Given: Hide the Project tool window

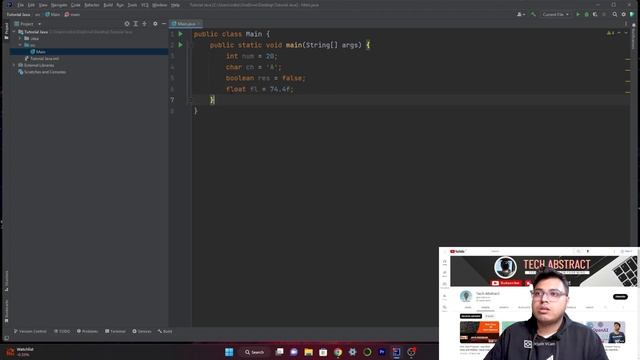Looking at the screenshot, I should [164, 24].
